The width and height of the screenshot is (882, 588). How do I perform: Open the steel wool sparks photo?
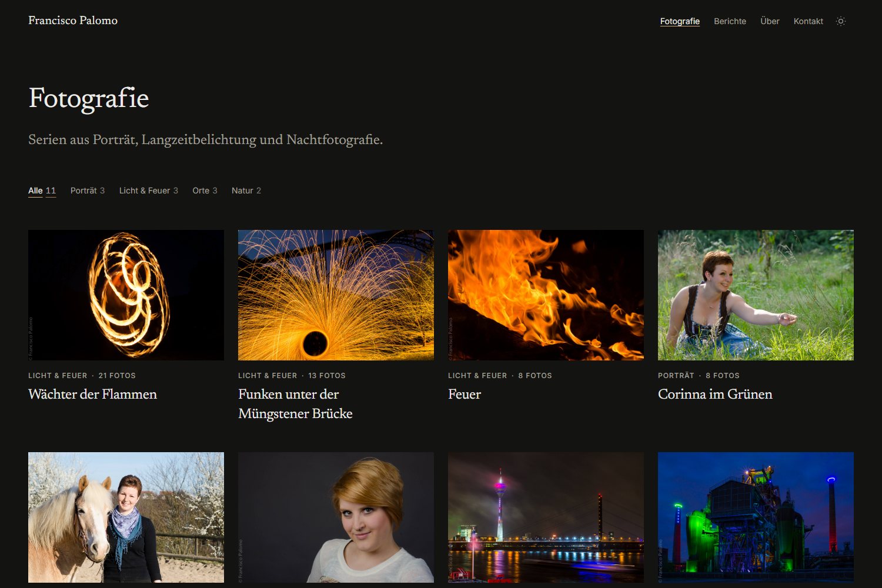pyautogui.click(x=336, y=295)
